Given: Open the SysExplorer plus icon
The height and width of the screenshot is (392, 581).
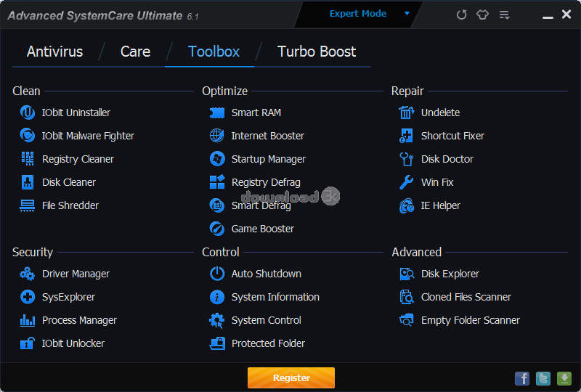Looking at the screenshot, I should pyautogui.click(x=28, y=297).
